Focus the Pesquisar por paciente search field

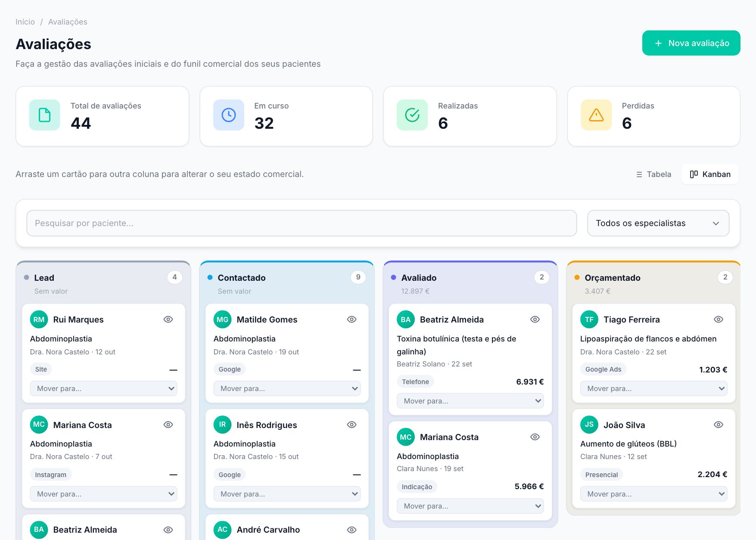(x=302, y=223)
